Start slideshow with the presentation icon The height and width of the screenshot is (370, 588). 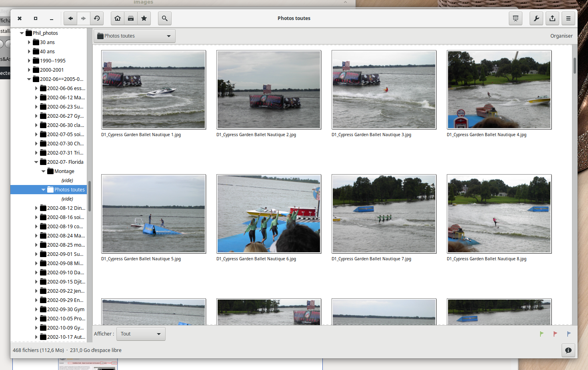[x=516, y=18]
